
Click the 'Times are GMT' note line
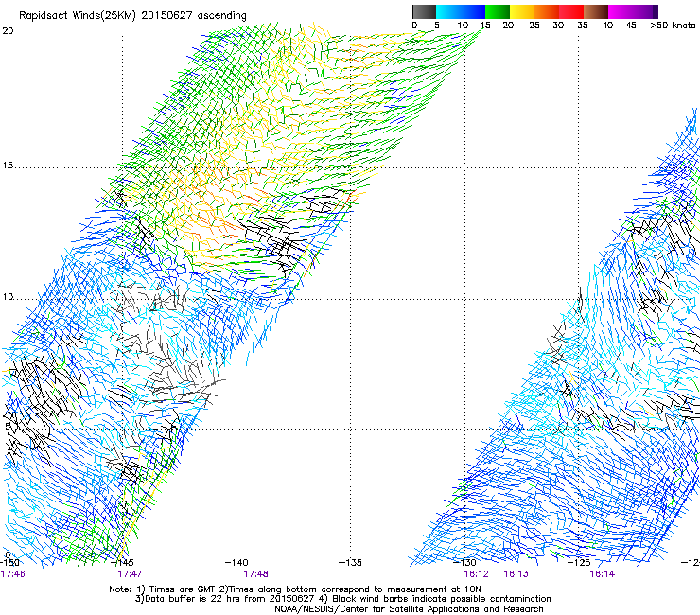[x=295, y=589]
